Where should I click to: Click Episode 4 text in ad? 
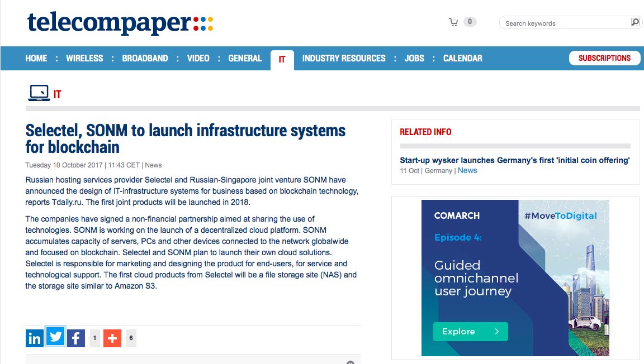tap(458, 238)
